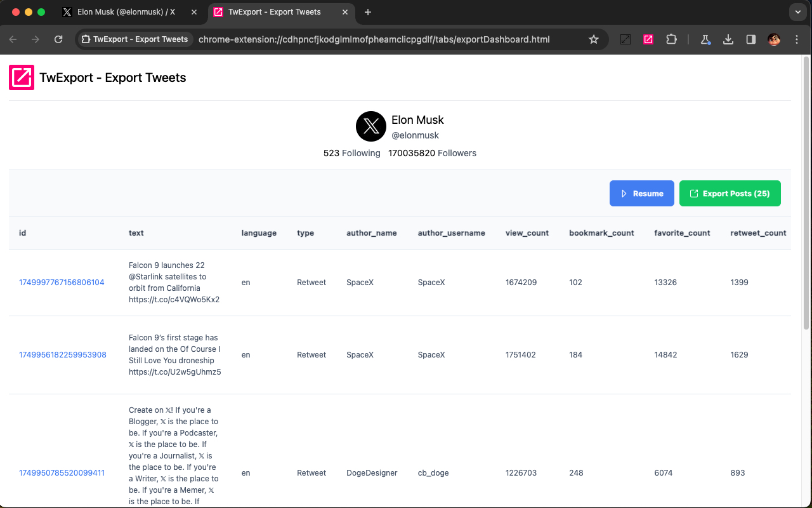Image resolution: width=812 pixels, height=508 pixels.
Task: Open the Chrome three-dot menu
Action: (797, 39)
